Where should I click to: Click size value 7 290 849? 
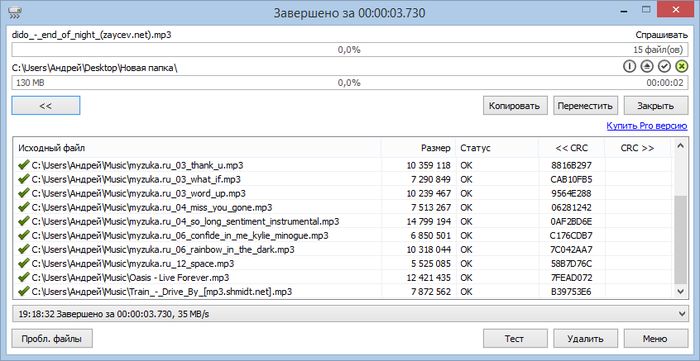(431, 179)
